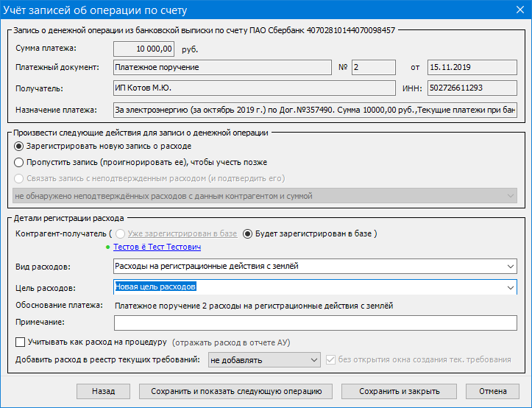The width and height of the screenshot is (532, 408).
Task: Select 'Пропустить запись' radio option
Action: 20,162
